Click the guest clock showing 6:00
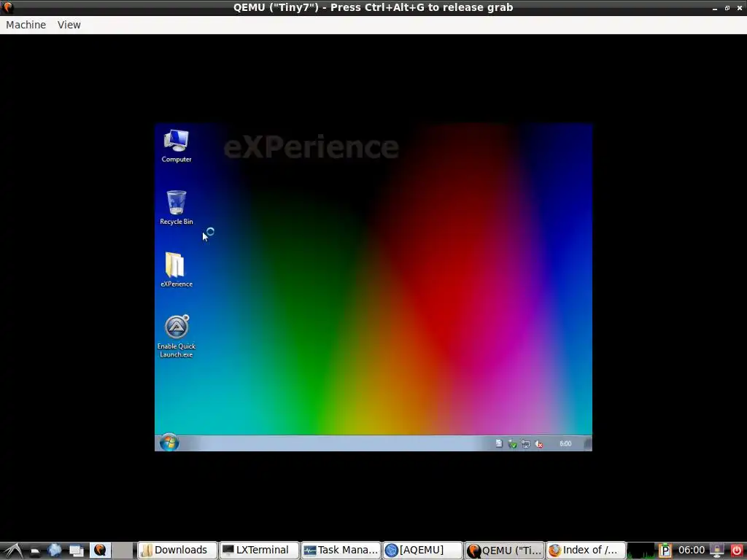747x560 pixels. tap(565, 443)
